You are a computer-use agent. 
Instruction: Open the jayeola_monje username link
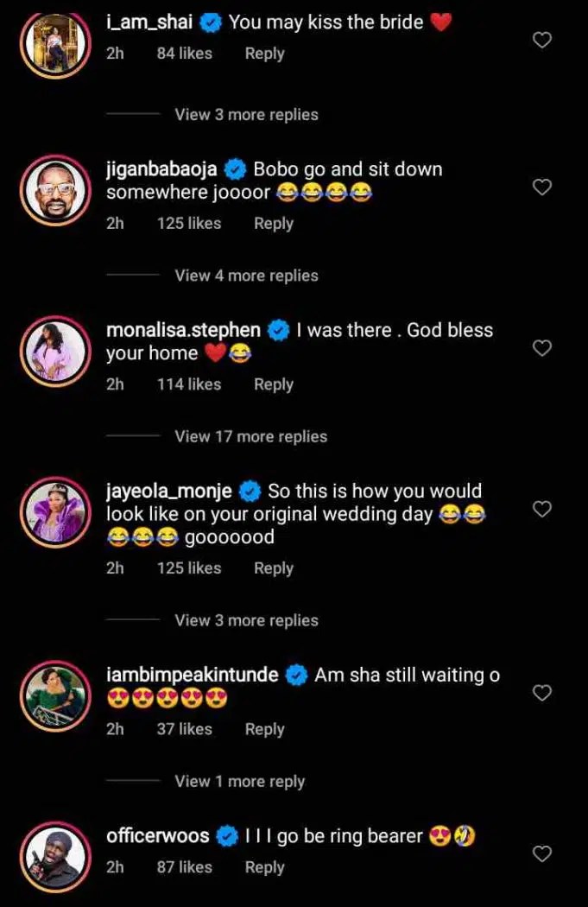[x=169, y=492]
